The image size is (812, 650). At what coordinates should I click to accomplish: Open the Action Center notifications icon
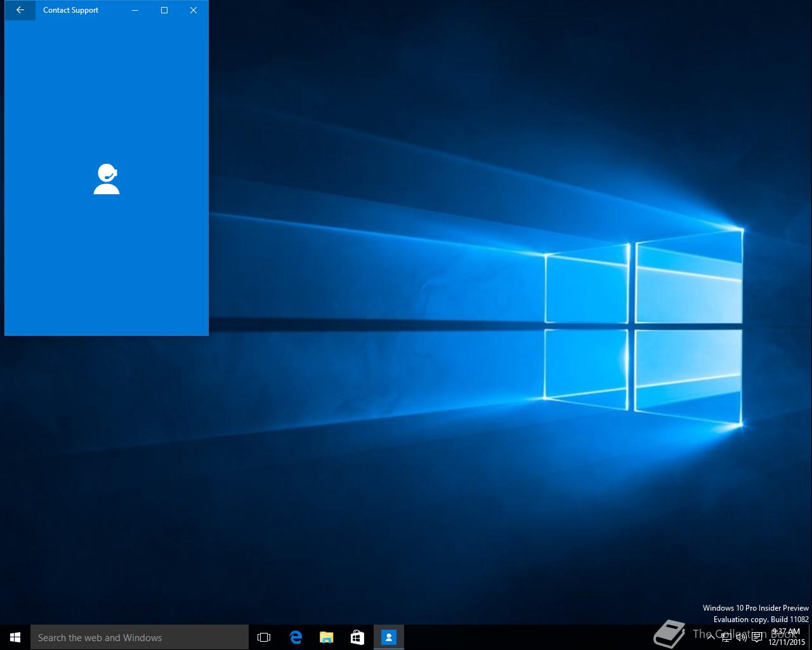tap(757, 637)
